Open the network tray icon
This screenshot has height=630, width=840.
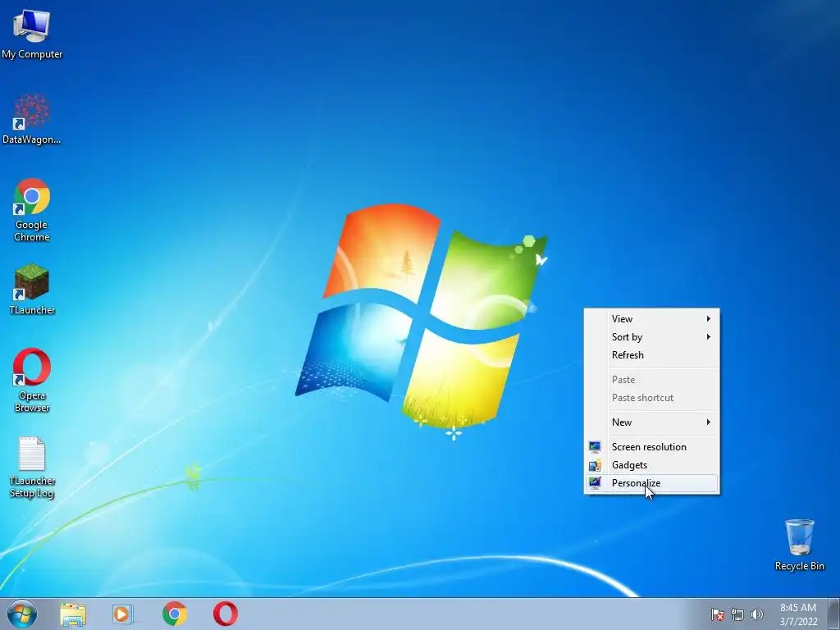(x=737, y=614)
